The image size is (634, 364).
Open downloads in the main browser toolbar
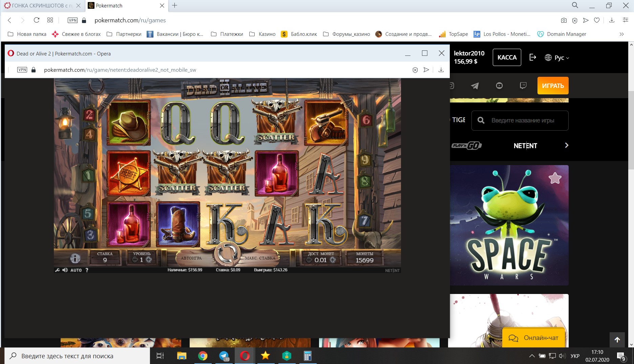click(612, 20)
